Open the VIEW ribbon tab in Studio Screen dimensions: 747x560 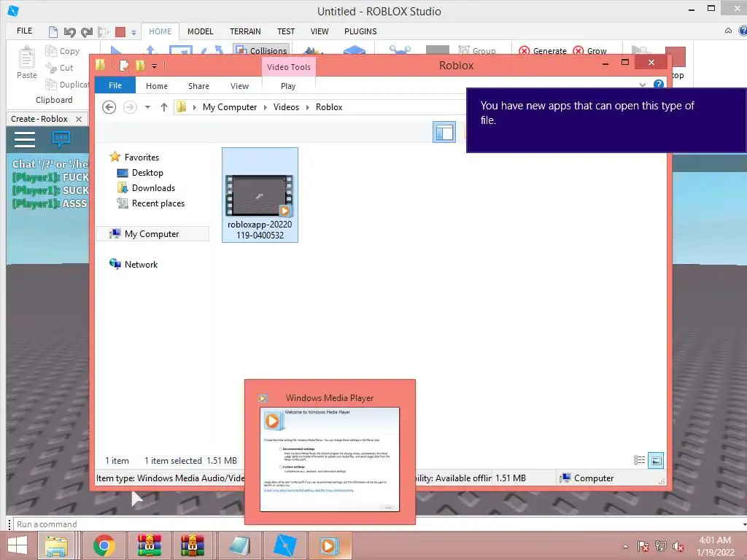[x=320, y=31]
